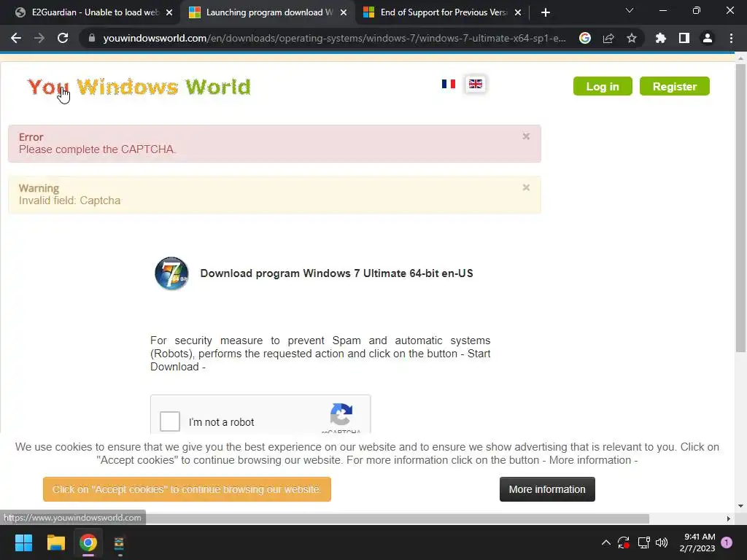Click the Windows 7 program icon
Screen dimensions: 747x560
(x=171, y=273)
